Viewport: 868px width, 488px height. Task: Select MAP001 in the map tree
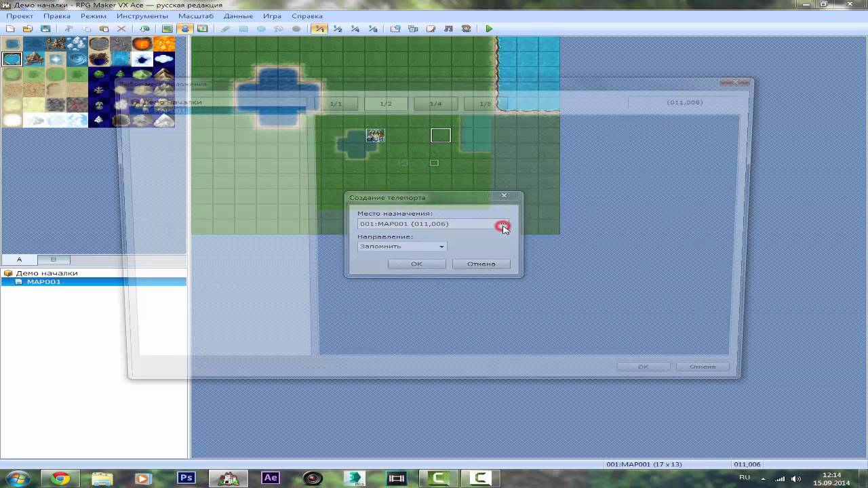point(43,282)
